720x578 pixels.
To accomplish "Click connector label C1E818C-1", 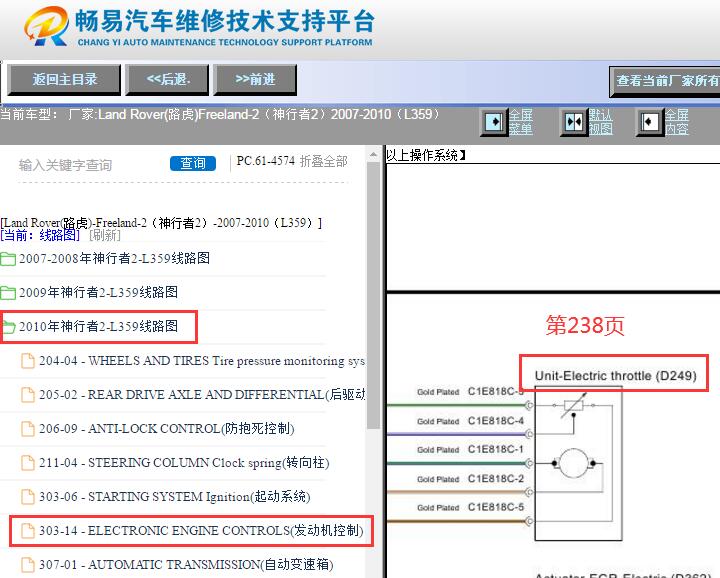I will coord(495,449).
